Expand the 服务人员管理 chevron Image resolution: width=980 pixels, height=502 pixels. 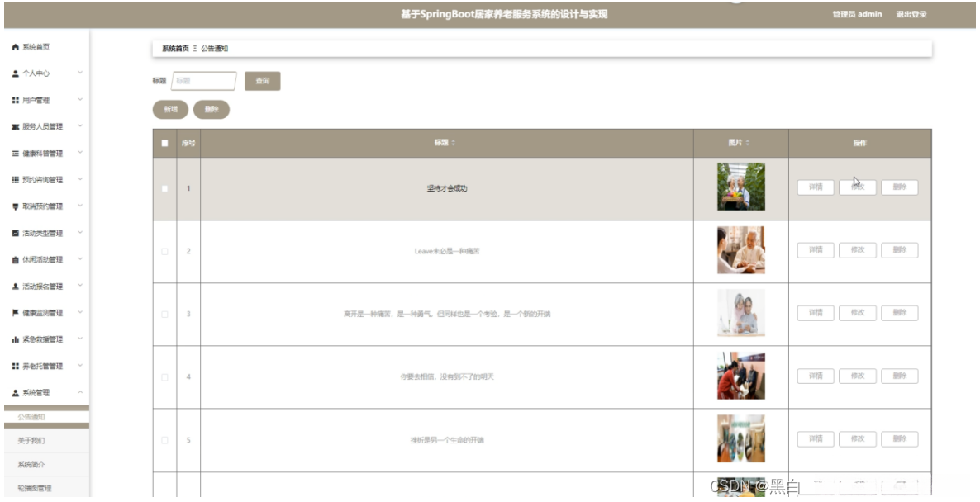click(x=80, y=126)
